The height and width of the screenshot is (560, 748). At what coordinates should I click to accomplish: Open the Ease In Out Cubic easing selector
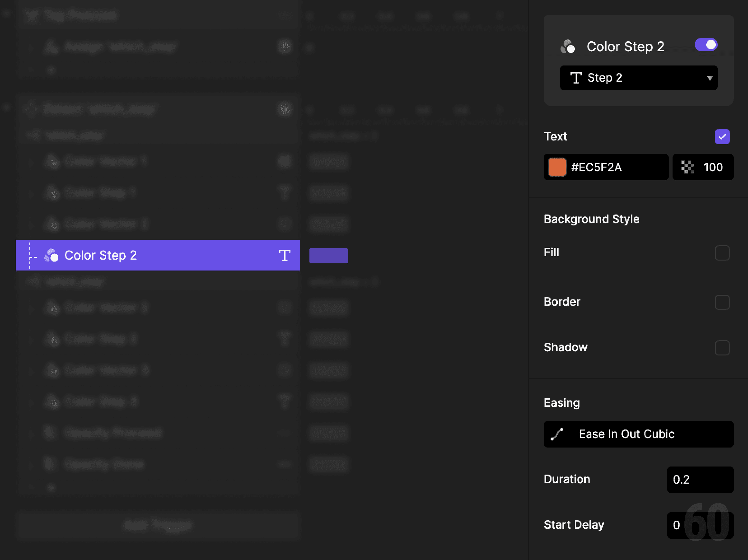[x=638, y=434]
